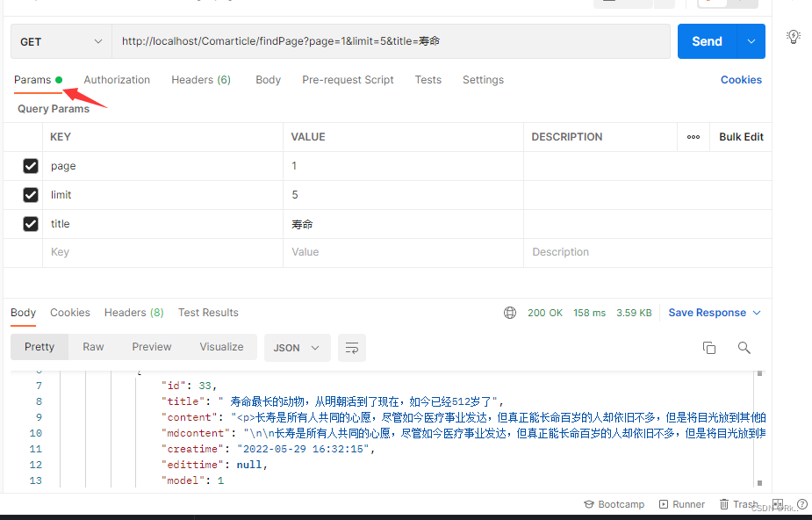Uncheck the limit parameter checkbox
This screenshot has height=520, width=812.
tap(31, 195)
